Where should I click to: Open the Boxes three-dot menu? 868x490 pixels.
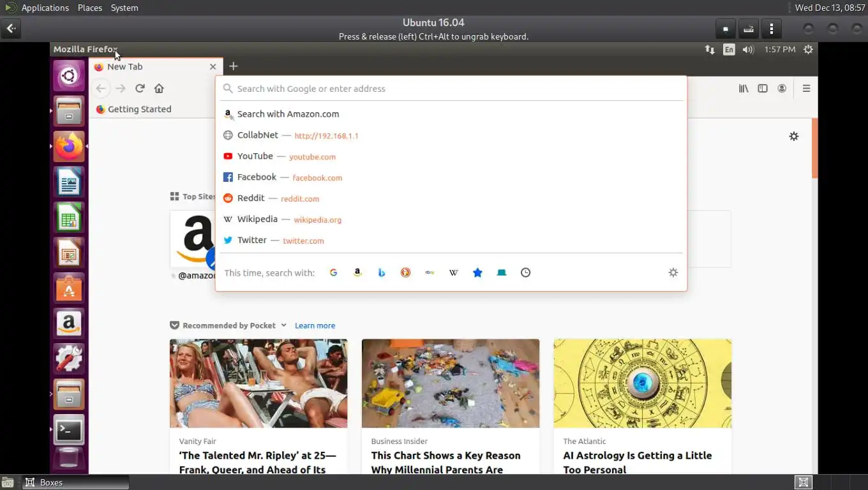(x=771, y=29)
